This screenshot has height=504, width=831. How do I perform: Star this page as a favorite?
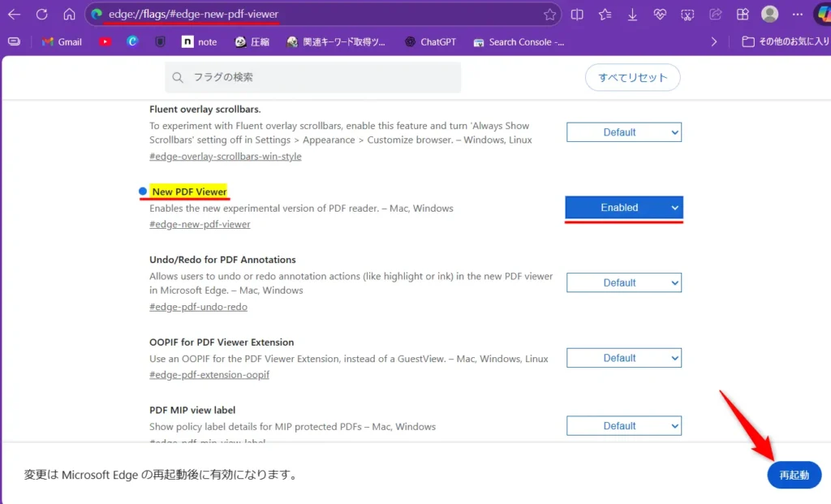point(549,15)
